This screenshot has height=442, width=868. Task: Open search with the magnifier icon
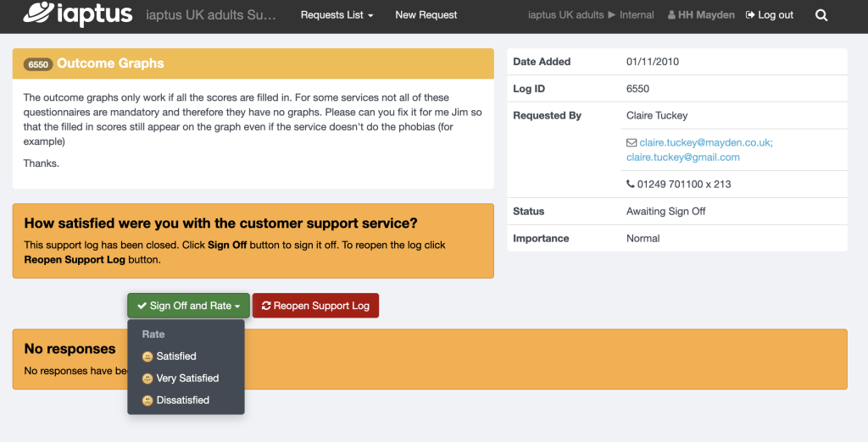point(821,15)
